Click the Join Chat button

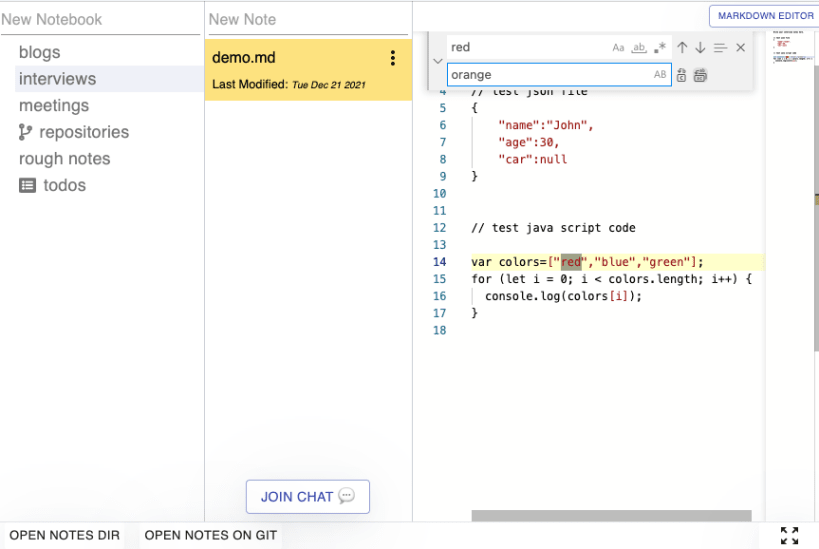coord(308,497)
